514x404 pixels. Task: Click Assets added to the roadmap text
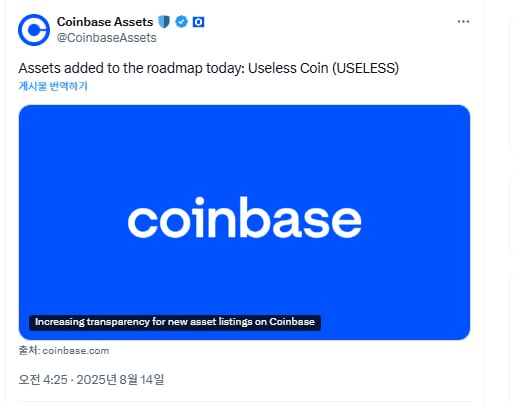131,68
